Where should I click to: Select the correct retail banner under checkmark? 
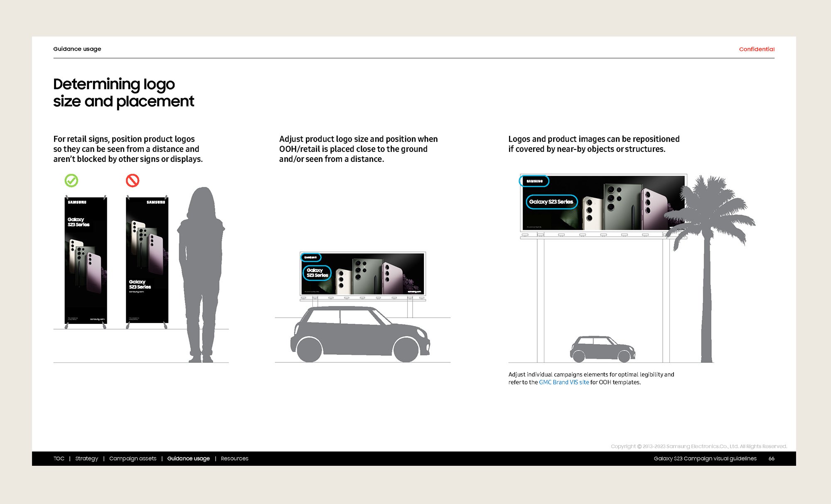click(x=86, y=262)
